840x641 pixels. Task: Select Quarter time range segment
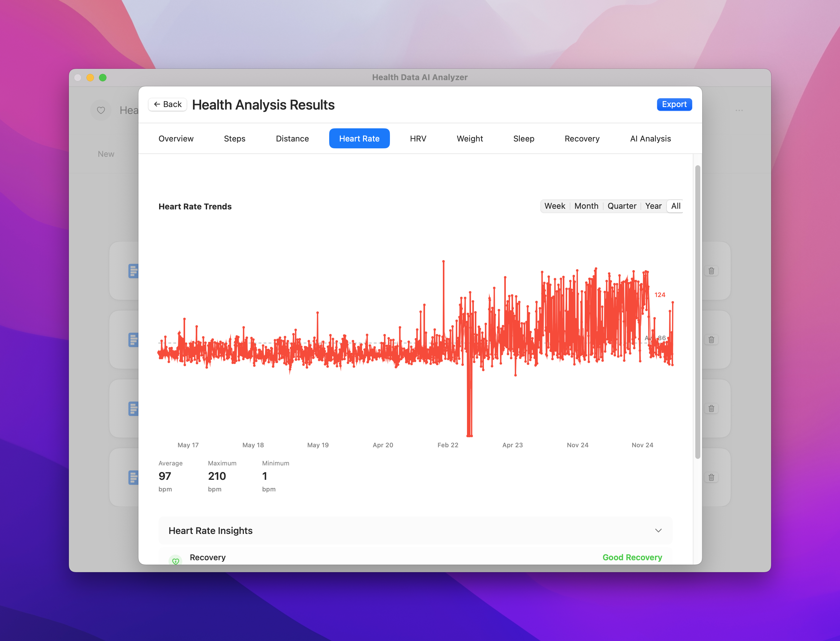click(622, 206)
